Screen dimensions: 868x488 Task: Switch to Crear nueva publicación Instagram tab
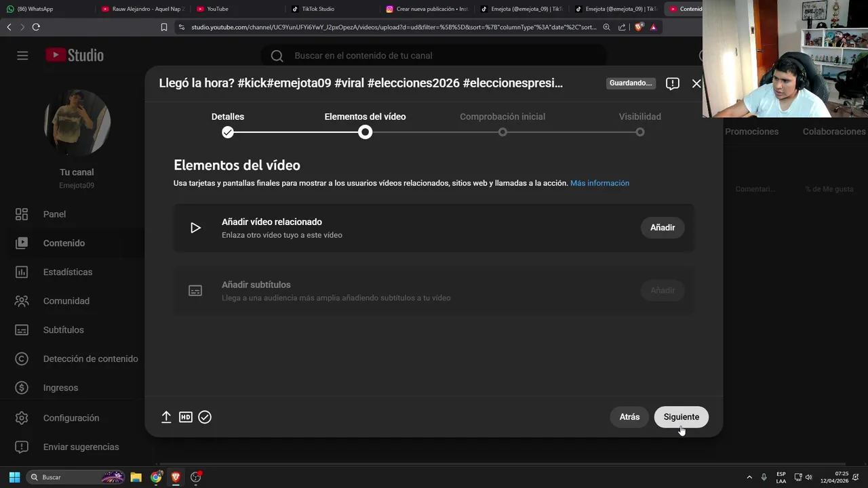pos(426,9)
